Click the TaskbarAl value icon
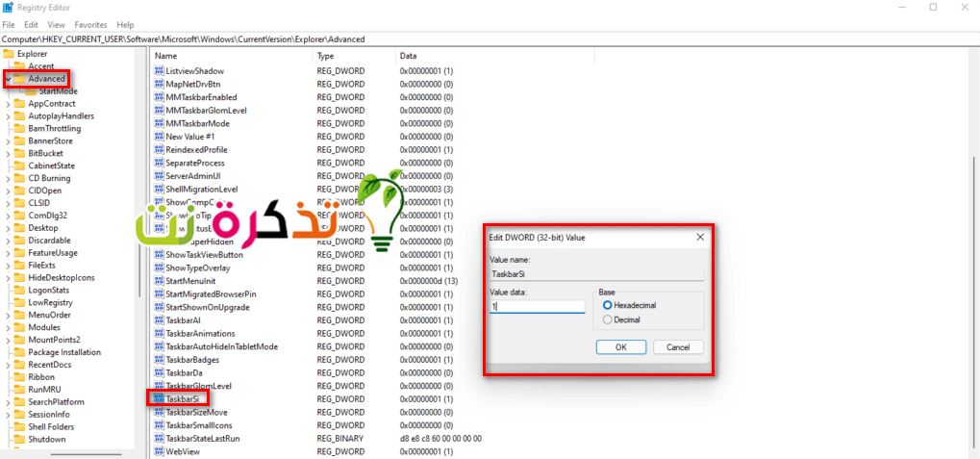 pyautogui.click(x=159, y=320)
